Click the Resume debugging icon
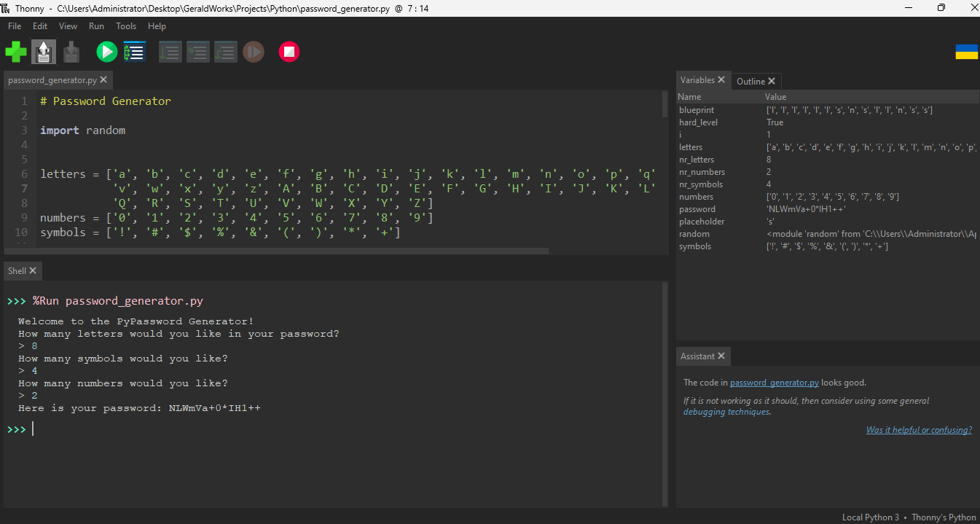Screen dimensions: 980x524 click(x=253, y=52)
